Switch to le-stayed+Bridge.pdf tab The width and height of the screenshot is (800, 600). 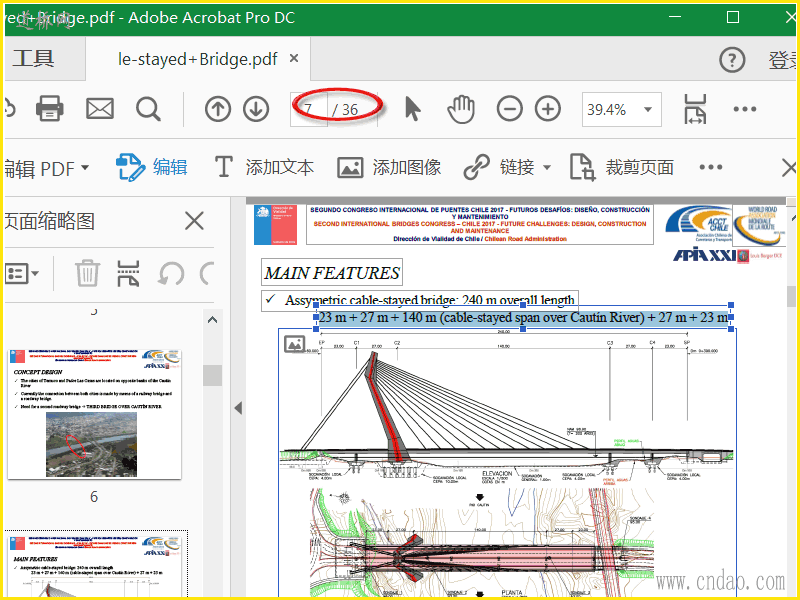pos(197,59)
